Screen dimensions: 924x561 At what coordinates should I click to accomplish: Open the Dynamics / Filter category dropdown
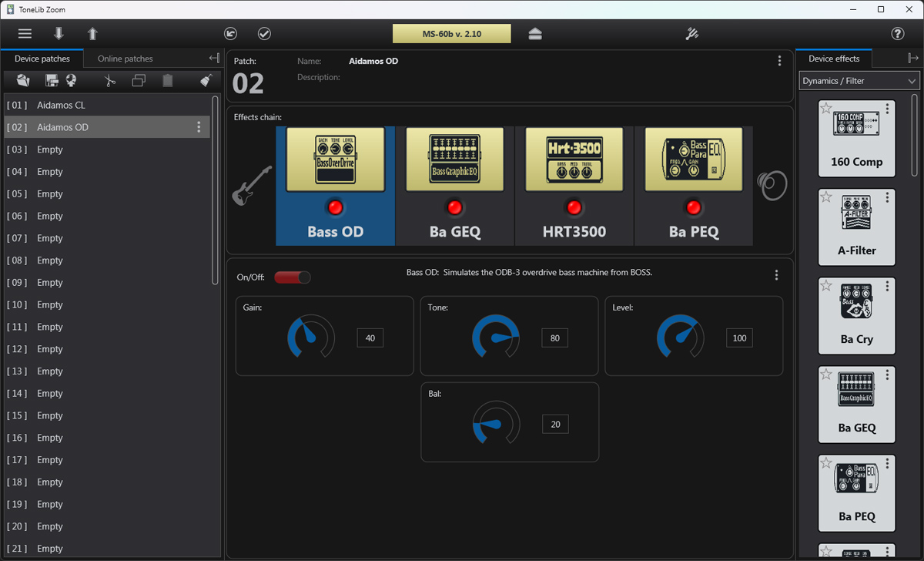click(x=859, y=81)
